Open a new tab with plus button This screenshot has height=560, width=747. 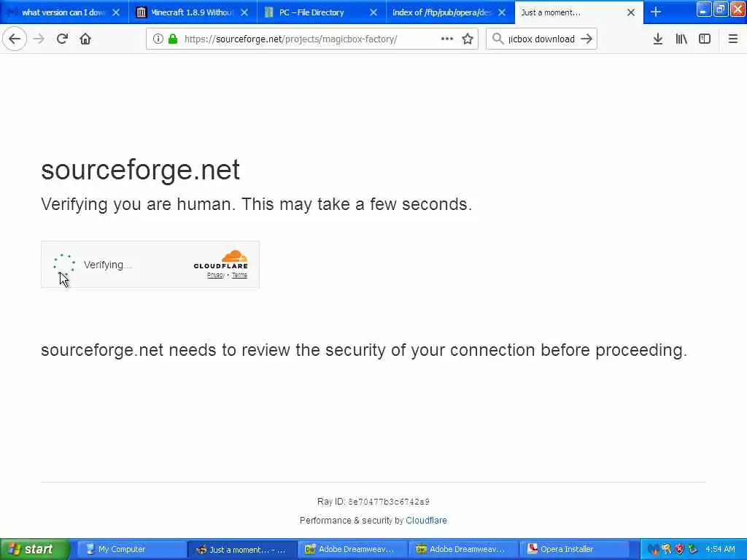[656, 12]
